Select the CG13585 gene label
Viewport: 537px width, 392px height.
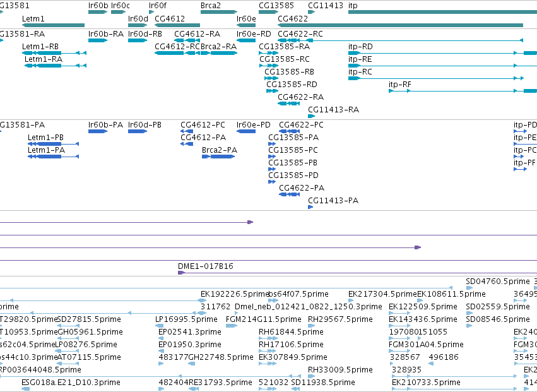pos(276,6)
